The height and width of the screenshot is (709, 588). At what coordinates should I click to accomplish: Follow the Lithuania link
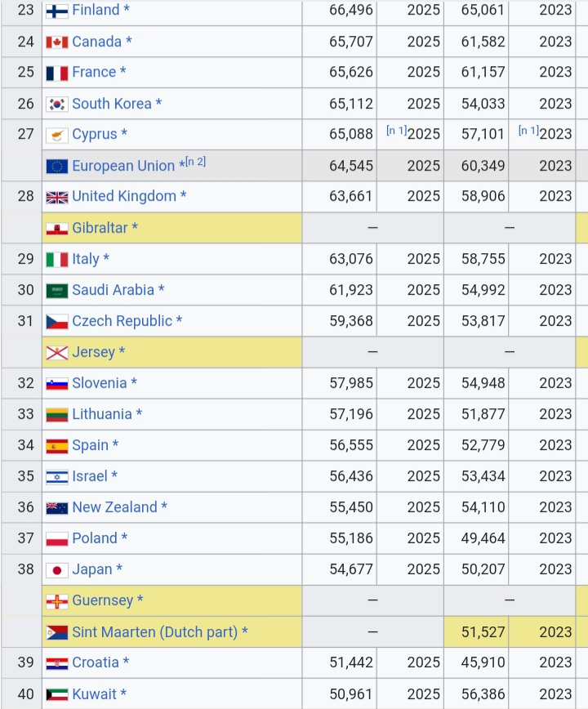(102, 414)
